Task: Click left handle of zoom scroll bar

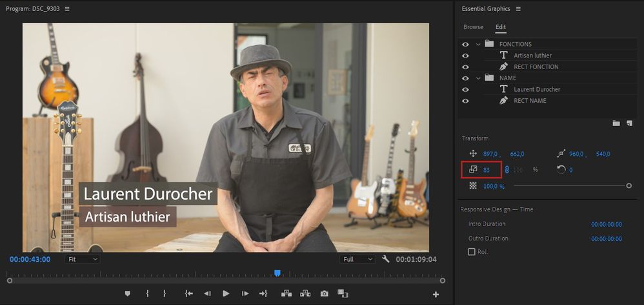Action: tap(10, 280)
